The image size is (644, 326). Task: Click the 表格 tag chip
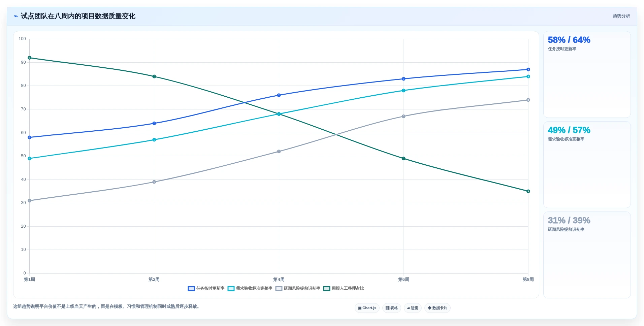[392, 308]
